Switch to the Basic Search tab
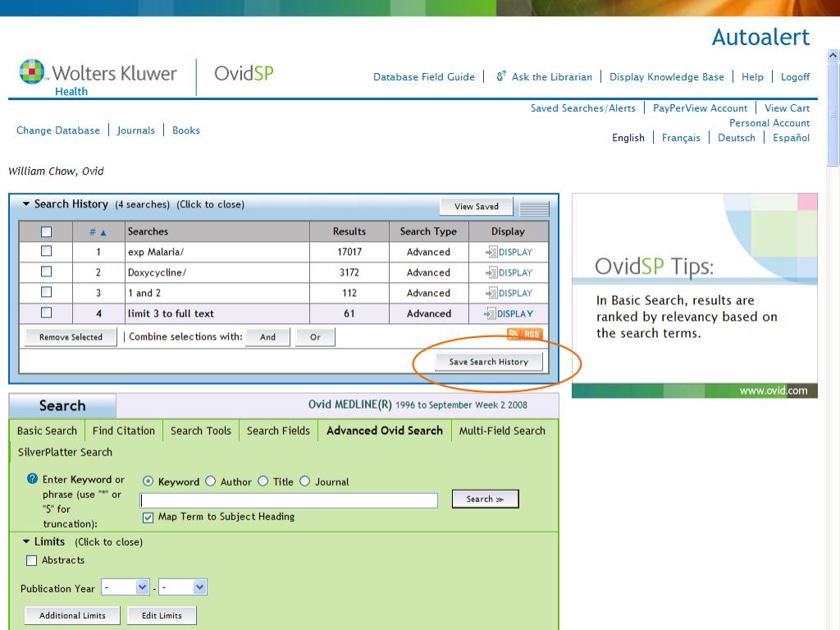 [47, 431]
